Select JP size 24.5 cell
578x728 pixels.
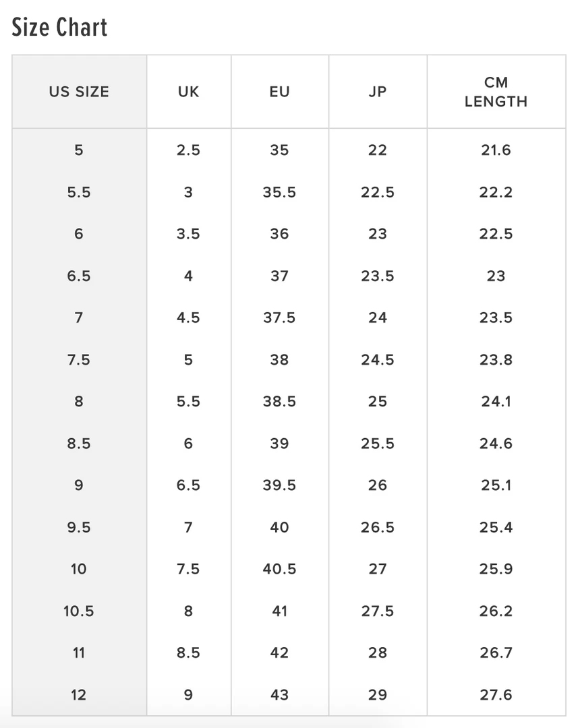(378, 359)
